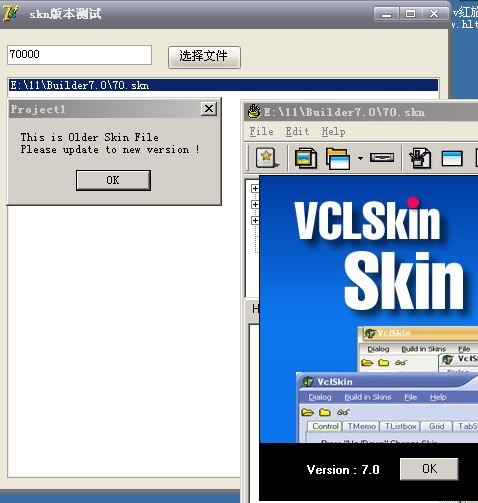The image size is (478, 503).
Task: Click the blue window preview toolbar icon
Action: tap(452, 158)
